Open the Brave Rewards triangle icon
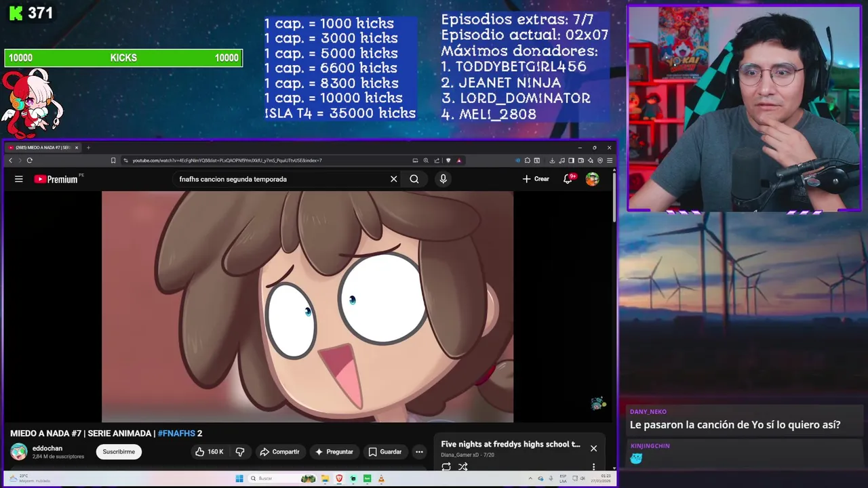 click(x=459, y=161)
